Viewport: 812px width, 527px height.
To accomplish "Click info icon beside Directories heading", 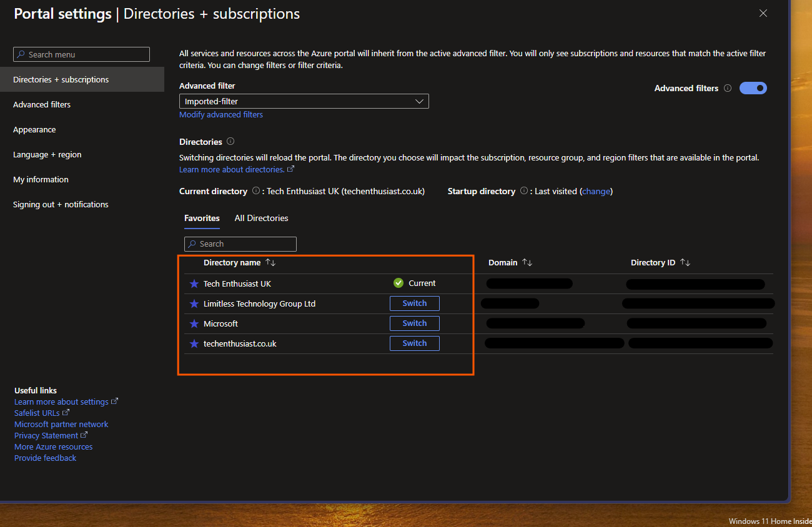I will (230, 142).
